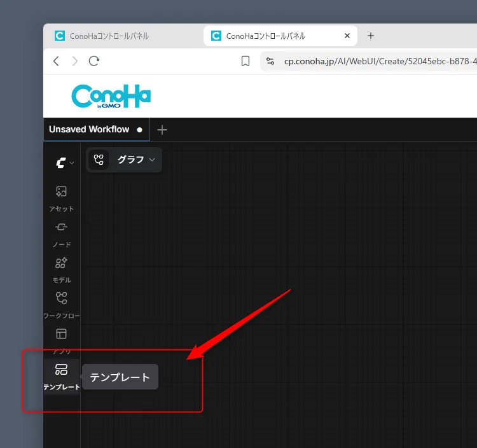The image size is (477, 448).
Task: Open the テンプレート (Templates) sidebar panel
Action: coord(62,377)
